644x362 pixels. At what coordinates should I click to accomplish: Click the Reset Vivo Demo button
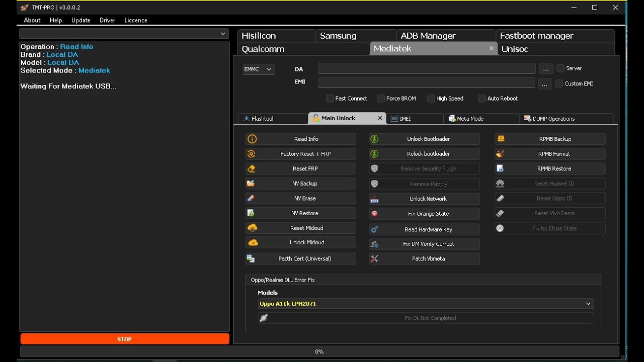(x=550, y=213)
